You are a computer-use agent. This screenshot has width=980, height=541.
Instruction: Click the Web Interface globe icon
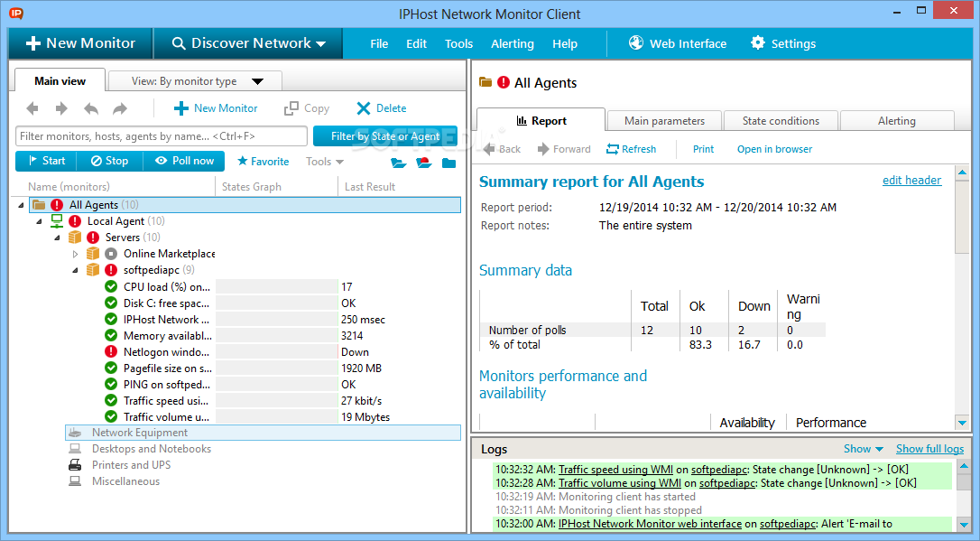coord(635,42)
